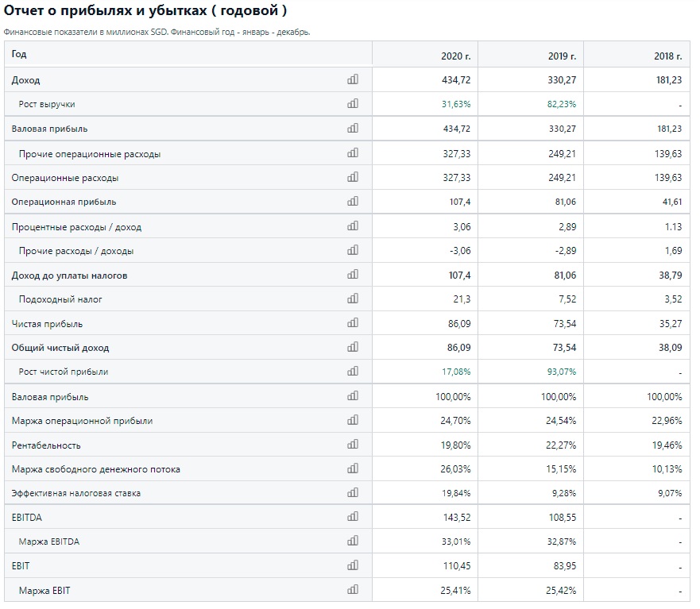Click the EBIT row label
The image size is (700, 609).
click(21, 567)
